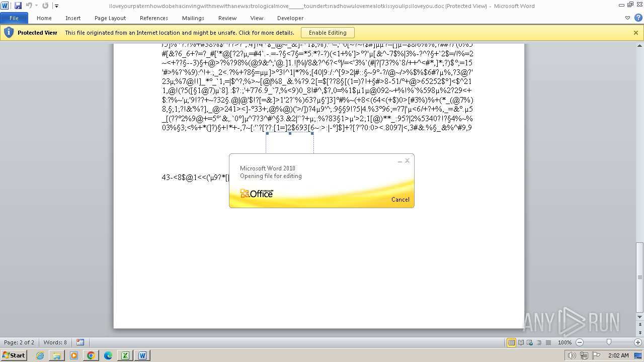Click the Enable Editing button

[x=328, y=33]
